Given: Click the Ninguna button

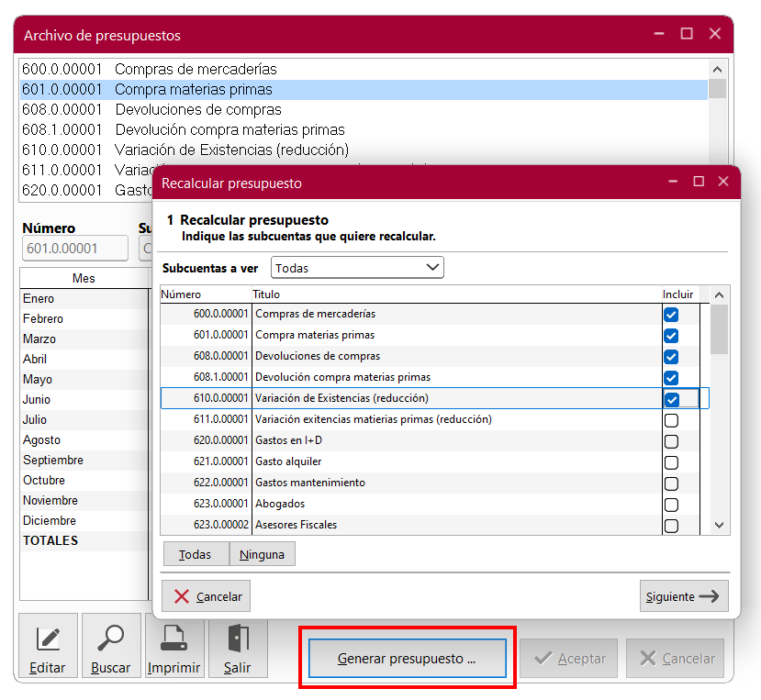Looking at the screenshot, I should point(262,554).
